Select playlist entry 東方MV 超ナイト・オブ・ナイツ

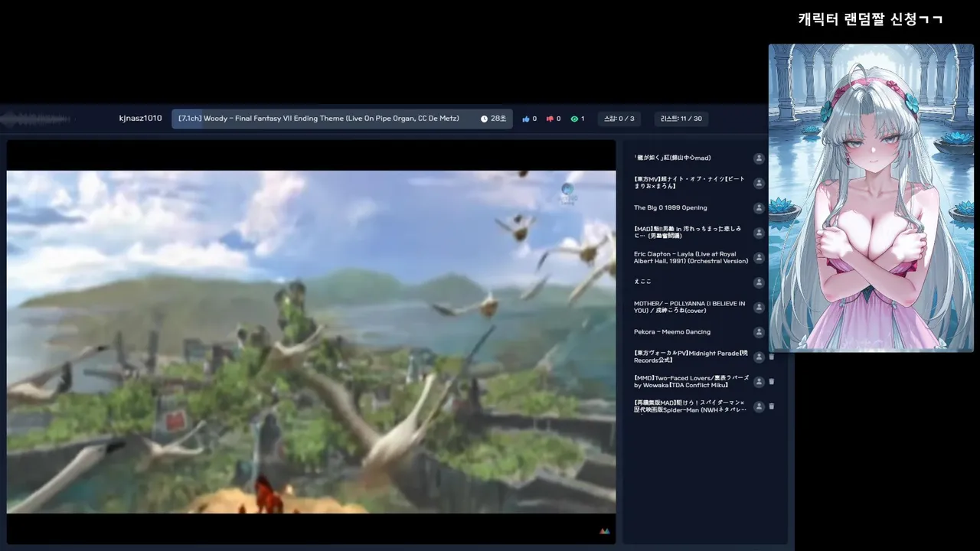(689, 183)
